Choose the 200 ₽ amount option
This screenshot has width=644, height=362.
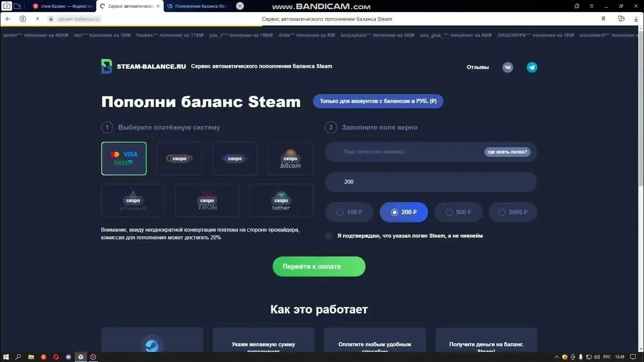tap(404, 212)
